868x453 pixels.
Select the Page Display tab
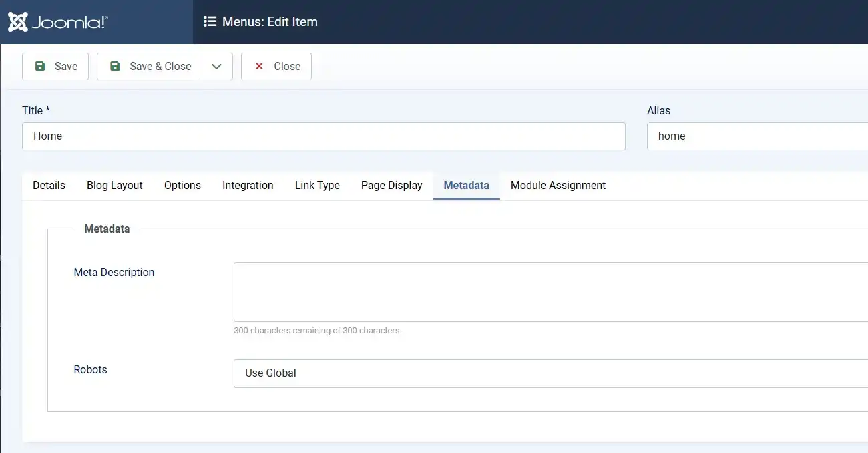click(x=392, y=185)
